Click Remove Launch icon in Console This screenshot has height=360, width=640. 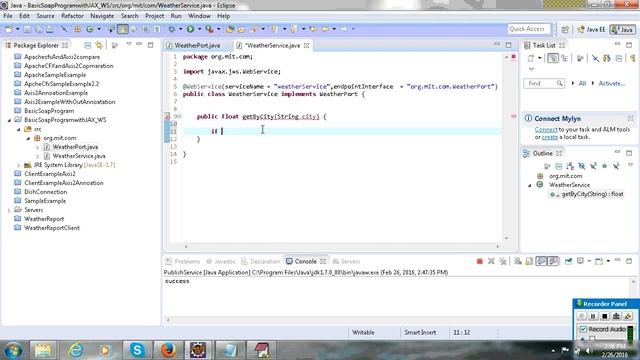coord(491,261)
